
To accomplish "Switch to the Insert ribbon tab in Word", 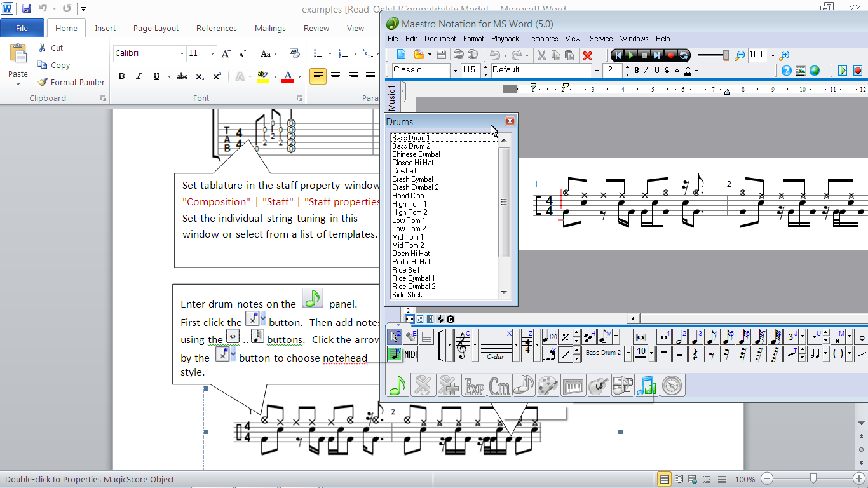I will [x=105, y=28].
